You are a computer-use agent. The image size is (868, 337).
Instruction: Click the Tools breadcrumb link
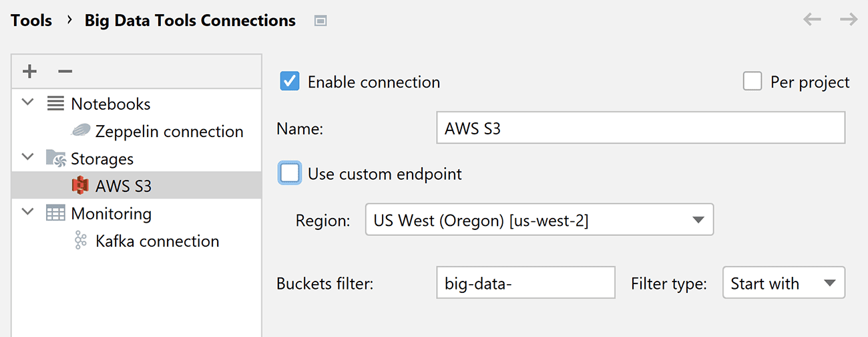(31, 20)
